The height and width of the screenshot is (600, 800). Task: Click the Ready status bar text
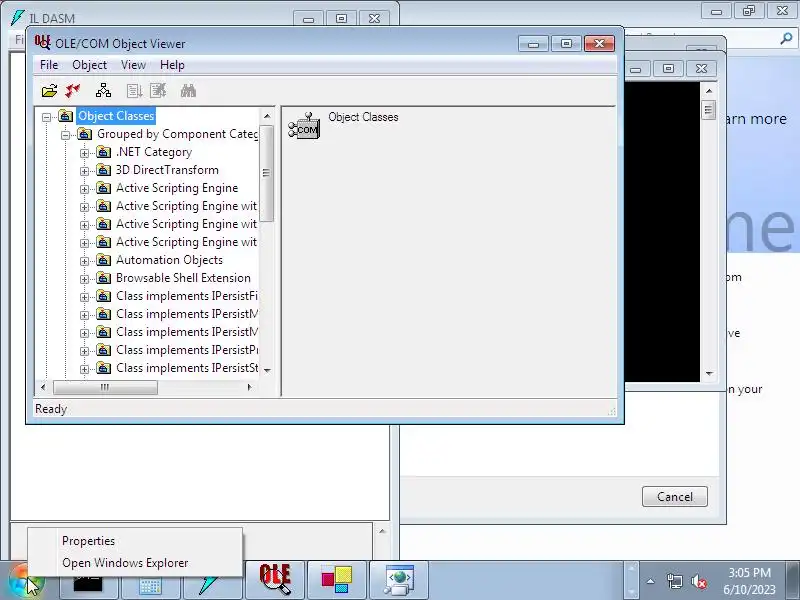click(51, 409)
